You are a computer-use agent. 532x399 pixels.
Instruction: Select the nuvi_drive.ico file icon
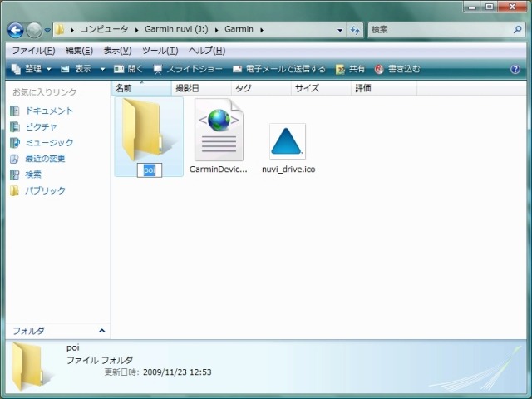click(288, 141)
